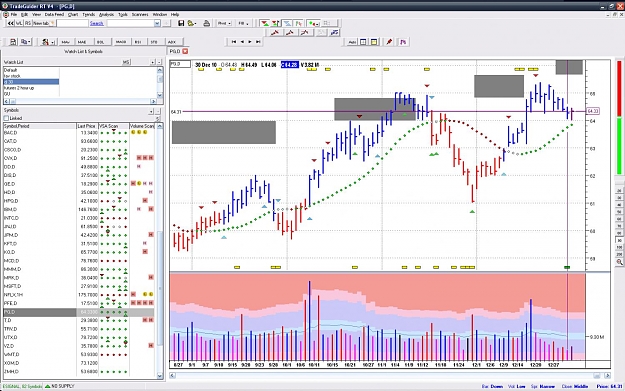Click the blue trend channel toolbar icon
This screenshot has height=391, width=625.
pyautogui.click(x=334, y=33)
